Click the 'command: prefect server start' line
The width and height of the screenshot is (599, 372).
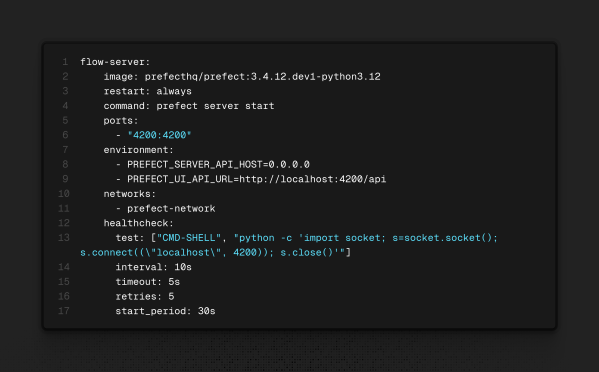pos(189,106)
